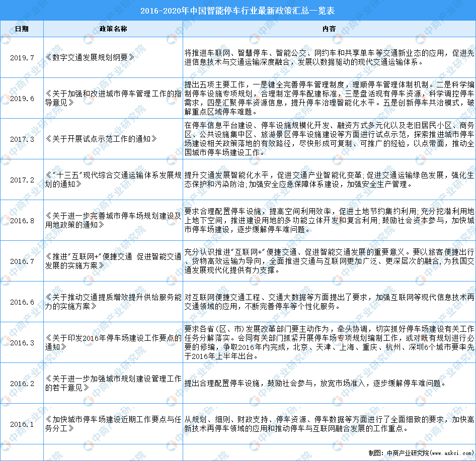
Task: Select the date cell 2019.6
Action: point(22,98)
